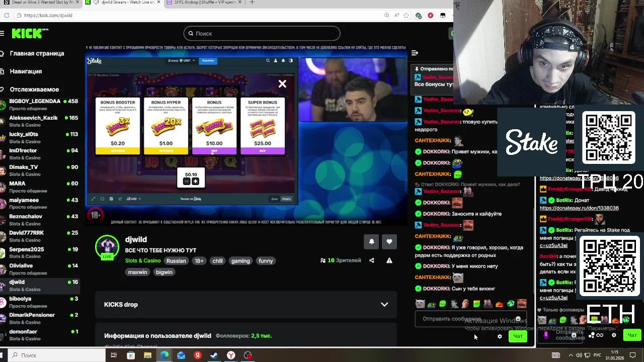
Task: Click the heart follow icon
Action: (389, 241)
